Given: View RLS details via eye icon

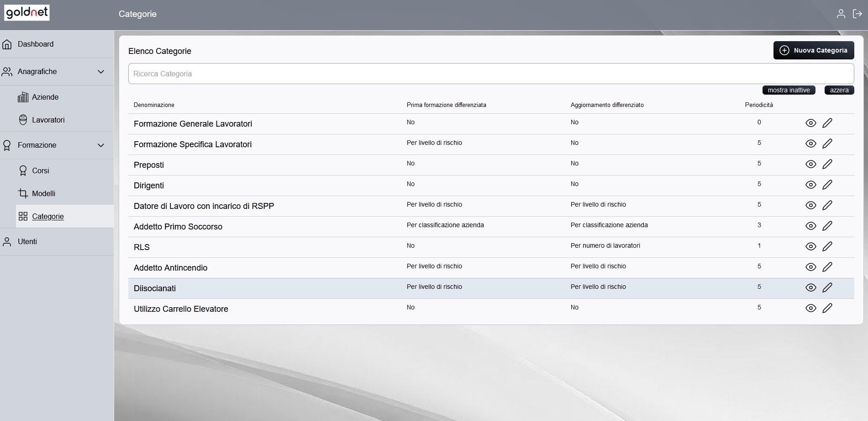Looking at the screenshot, I should [811, 246].
